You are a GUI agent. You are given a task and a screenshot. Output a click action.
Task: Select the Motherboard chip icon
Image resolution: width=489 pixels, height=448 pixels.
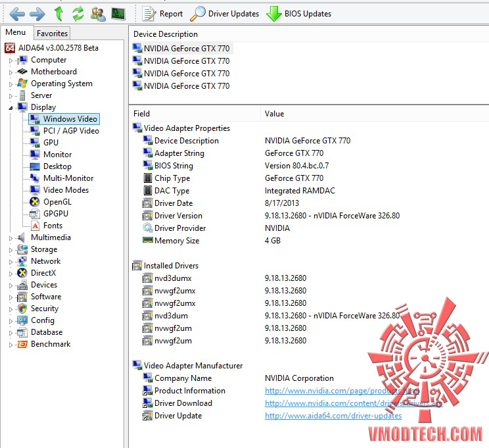(x=22, y=72)
